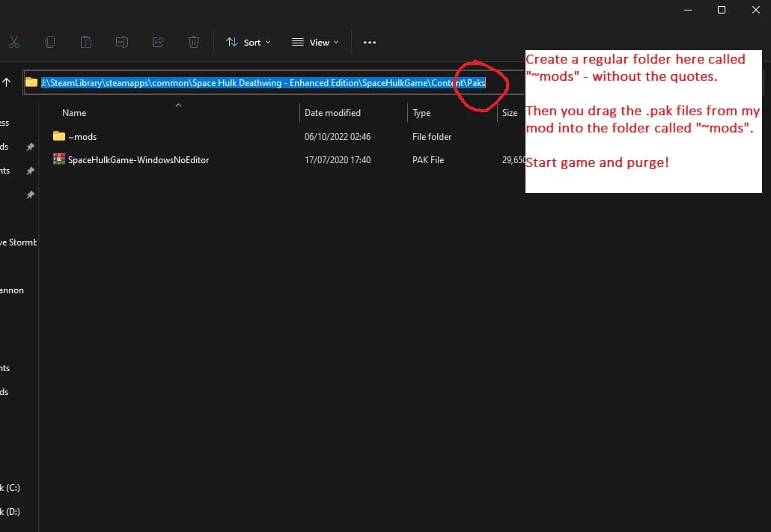Sort by the Name column header
Screen dimensions: 771x532
(74, 112)
